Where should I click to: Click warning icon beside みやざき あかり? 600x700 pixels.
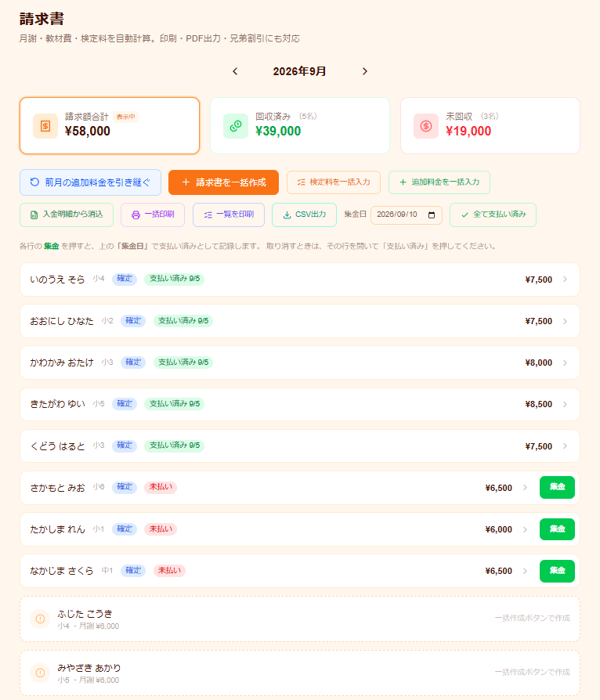40,673
